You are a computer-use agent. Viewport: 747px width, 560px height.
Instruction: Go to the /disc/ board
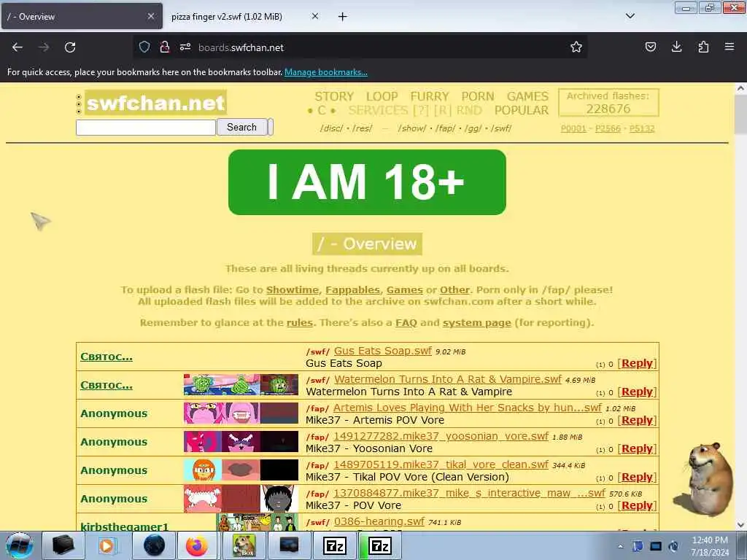tap(332, 128)
